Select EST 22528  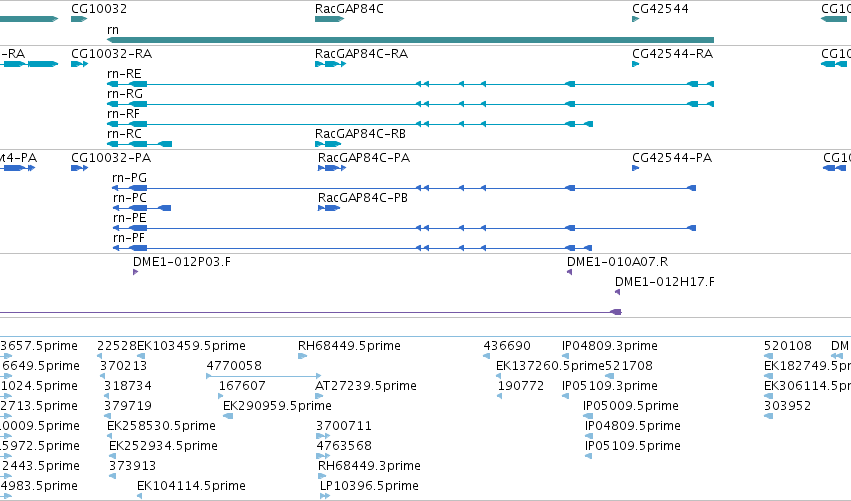(x=117, y=346)
